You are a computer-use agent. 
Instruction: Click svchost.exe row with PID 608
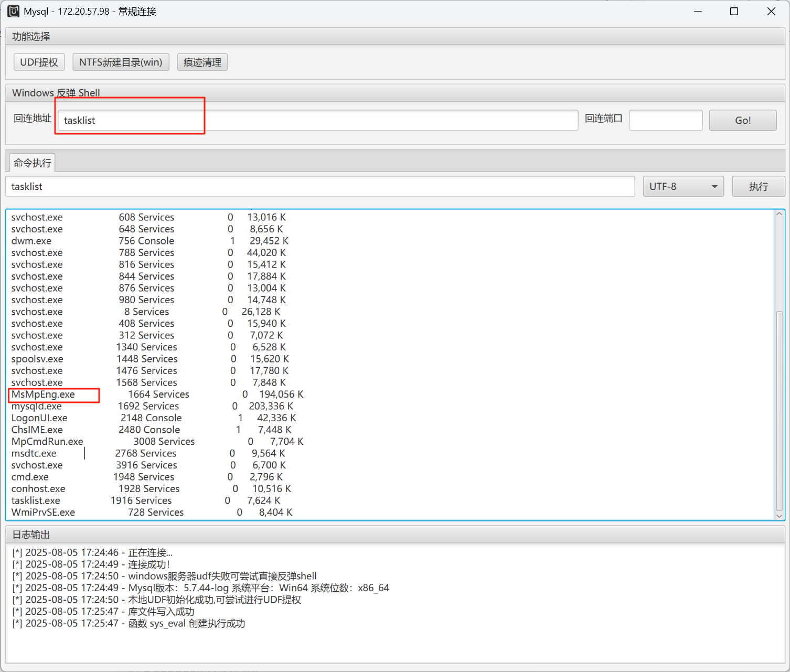click(x=148, y=217)
